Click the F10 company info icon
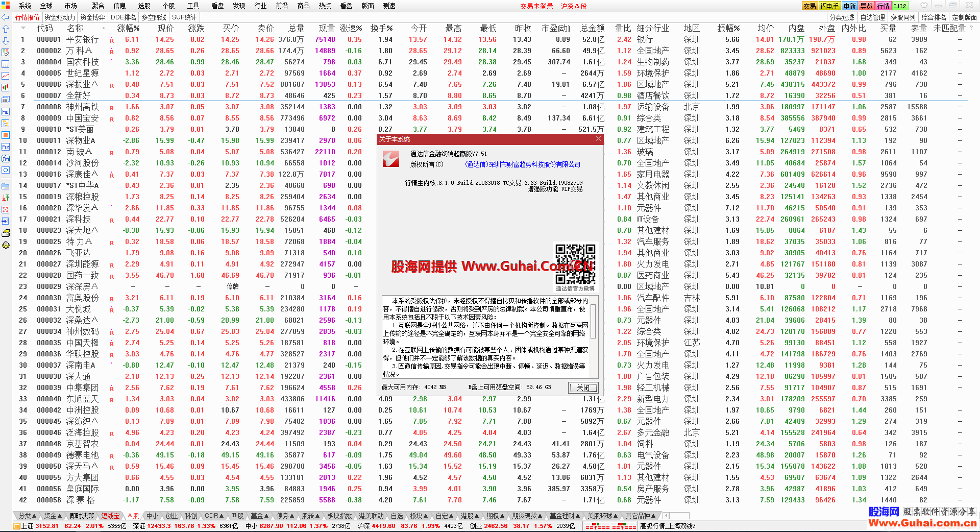This screenshot has width=980, height=532. pyautogui.click(x=6, y=111)
